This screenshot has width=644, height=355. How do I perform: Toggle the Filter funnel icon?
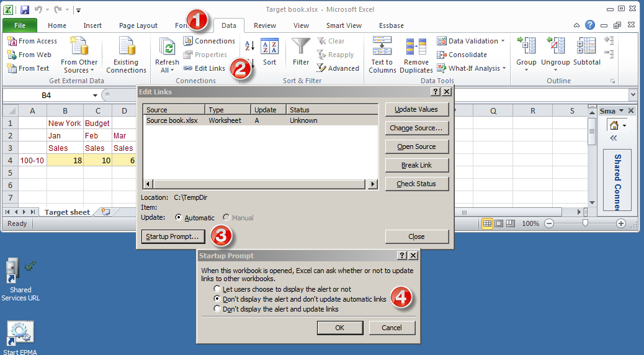(x=301, y=46)
